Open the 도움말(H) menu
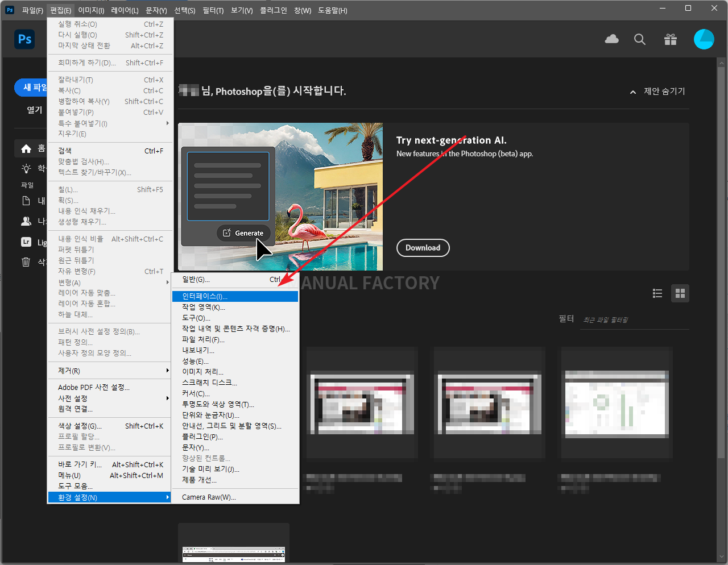Image resolution: width=728 pixels, height=565 pixels. 333,10
